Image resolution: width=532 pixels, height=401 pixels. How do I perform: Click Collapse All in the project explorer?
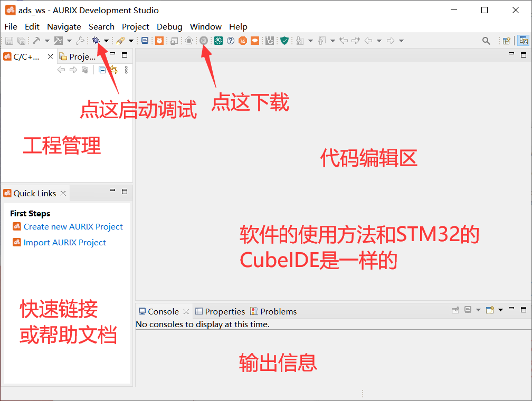102,70
